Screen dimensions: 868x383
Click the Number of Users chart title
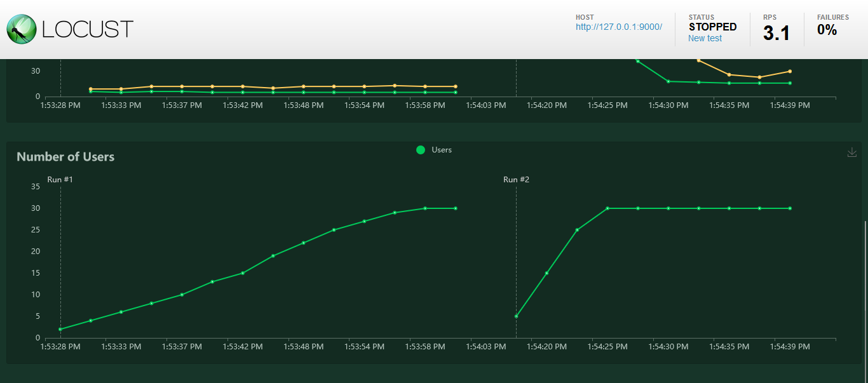[65, 157]
